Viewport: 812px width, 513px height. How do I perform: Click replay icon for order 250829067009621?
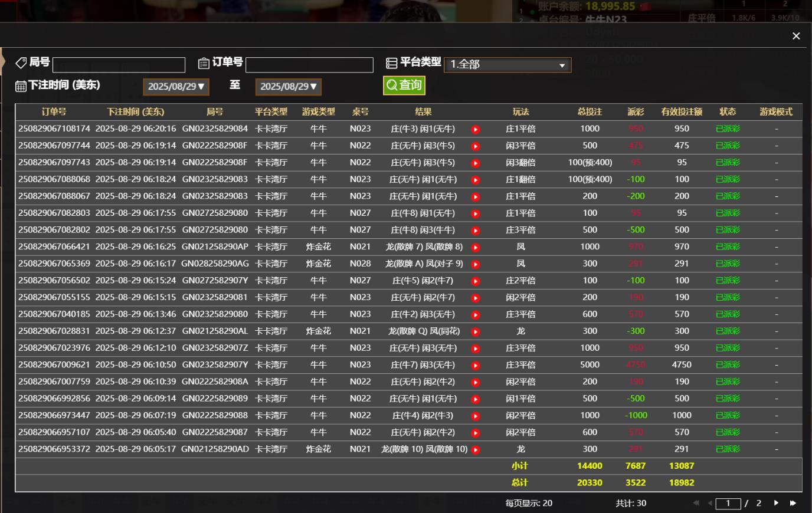pos(476,366)
